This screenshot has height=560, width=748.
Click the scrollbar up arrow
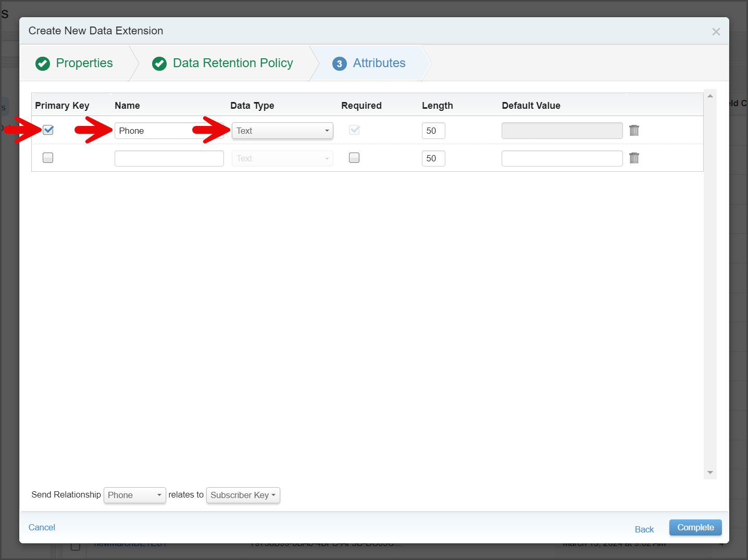710,96
